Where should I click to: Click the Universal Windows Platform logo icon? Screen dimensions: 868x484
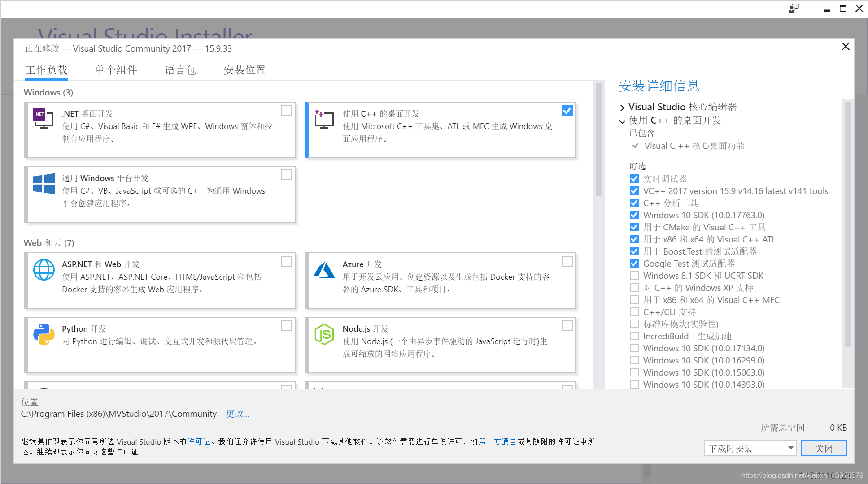pos(44,183)
